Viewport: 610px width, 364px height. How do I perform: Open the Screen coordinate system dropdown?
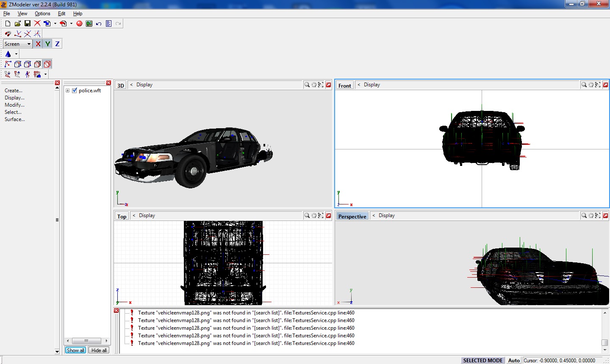click(29, 44)
